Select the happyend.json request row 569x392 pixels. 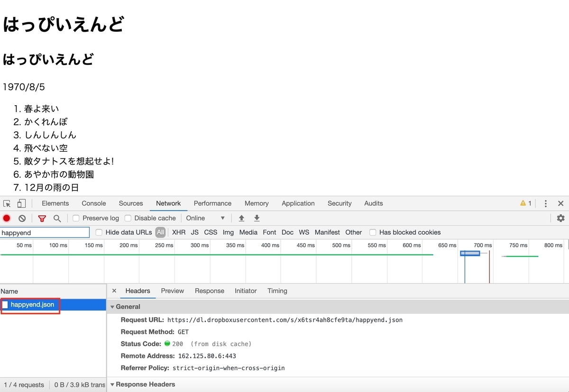click(53, 305)
